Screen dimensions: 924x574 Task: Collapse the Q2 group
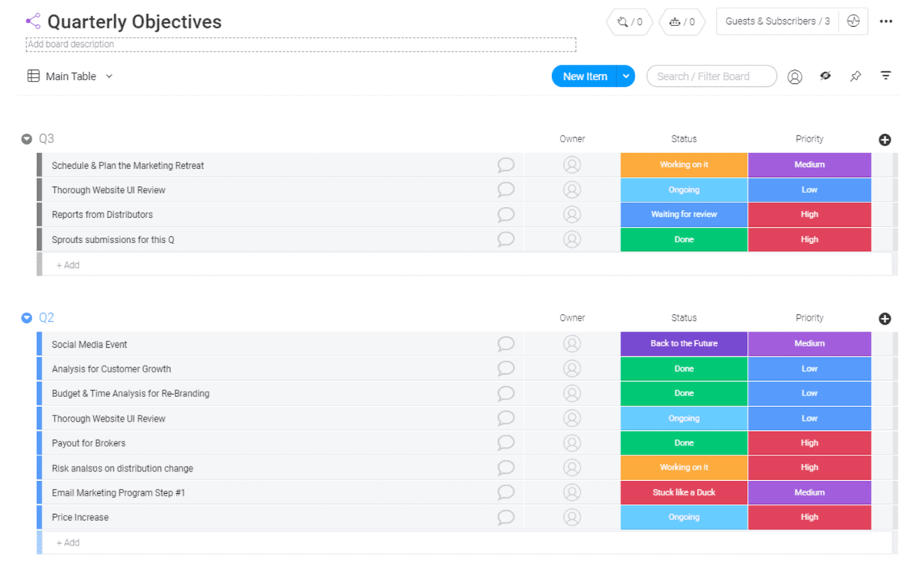pos(27,318)
